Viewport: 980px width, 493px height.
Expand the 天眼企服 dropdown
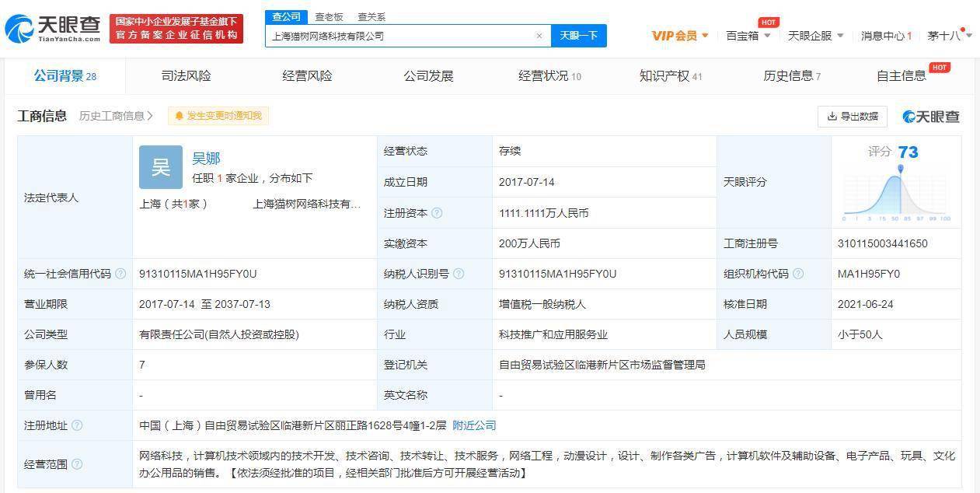click(816, 36)
